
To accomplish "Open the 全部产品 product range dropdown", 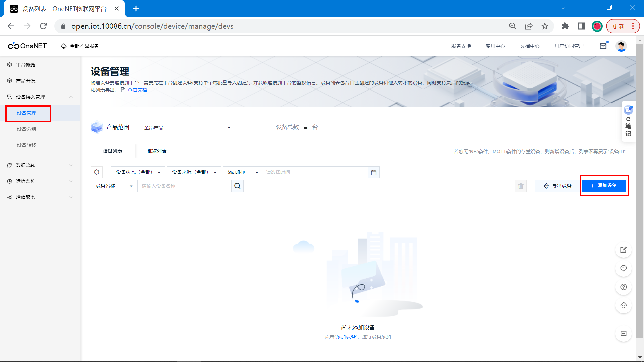I will [187, 127].
